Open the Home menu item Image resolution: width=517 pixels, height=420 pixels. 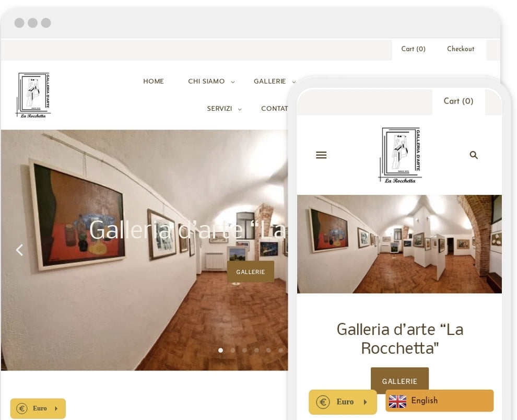[154, 81]
